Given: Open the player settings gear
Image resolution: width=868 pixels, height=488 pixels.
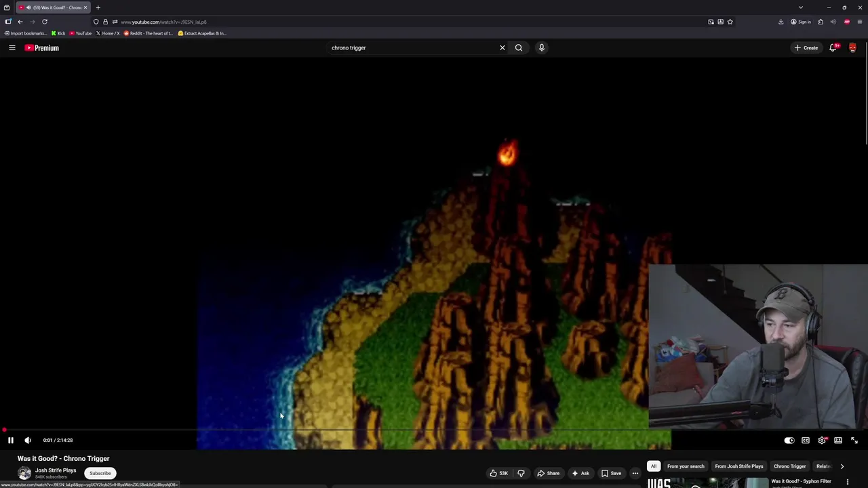Looking at the screenshot, I should pos(822,441).
